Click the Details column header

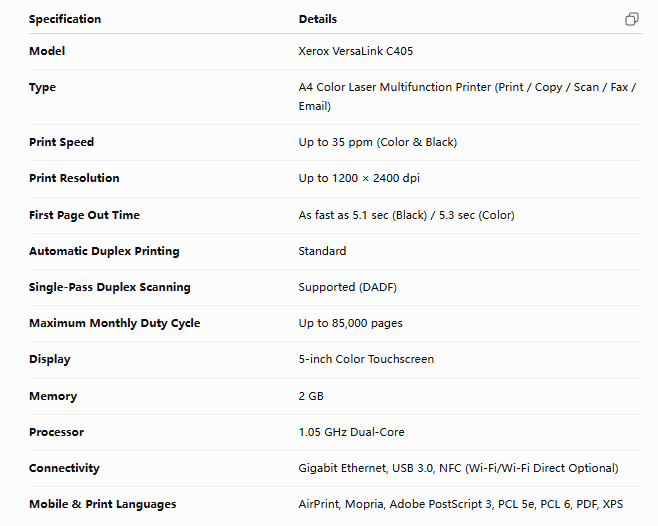point(318,19)
